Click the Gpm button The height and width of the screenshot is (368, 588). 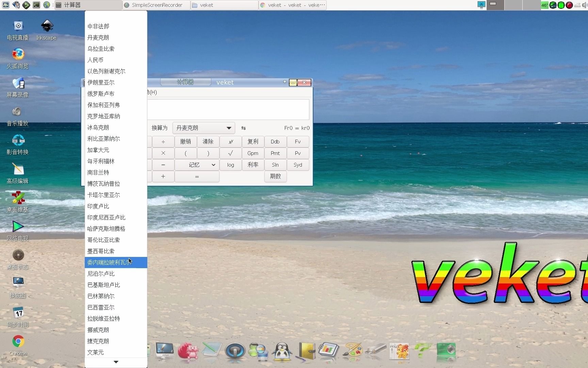(253, 153)
